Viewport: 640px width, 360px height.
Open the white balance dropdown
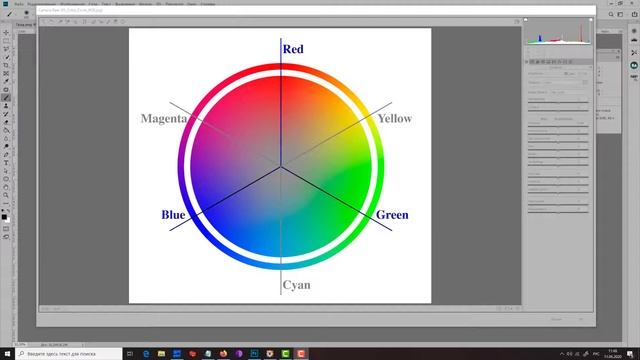[x=569, y=93]
